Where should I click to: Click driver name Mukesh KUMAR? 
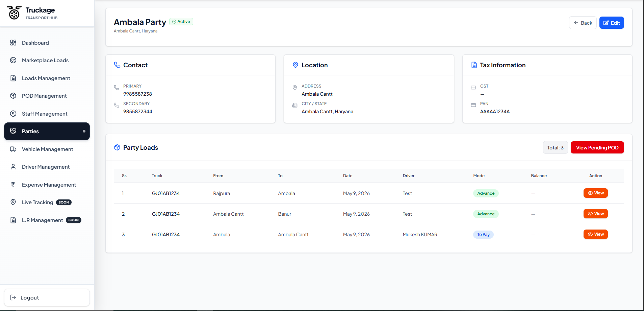click(x=420, y=235)
